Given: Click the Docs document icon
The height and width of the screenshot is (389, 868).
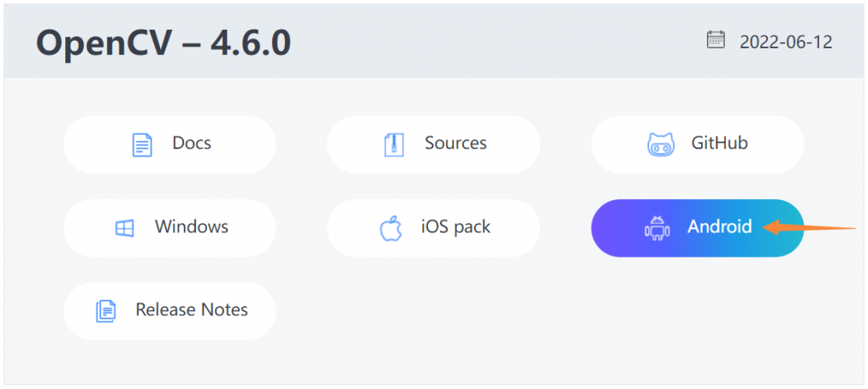Looking at the screenshot, I should tap(142, 144).
